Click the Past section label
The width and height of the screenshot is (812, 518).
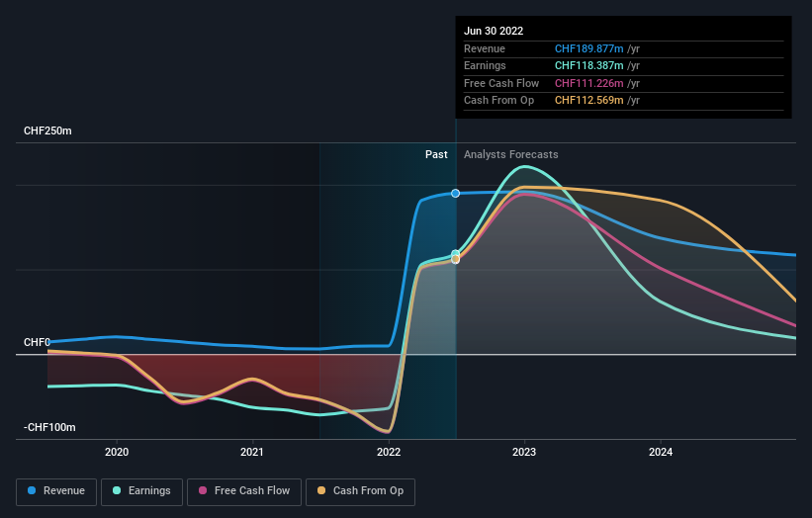point(436,154)
